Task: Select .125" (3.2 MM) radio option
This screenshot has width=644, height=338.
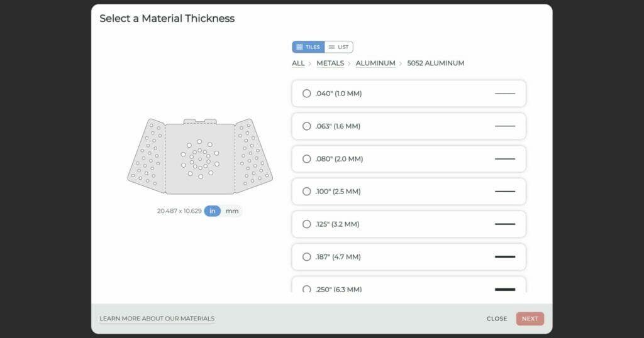Action: (x=307, y=224)
